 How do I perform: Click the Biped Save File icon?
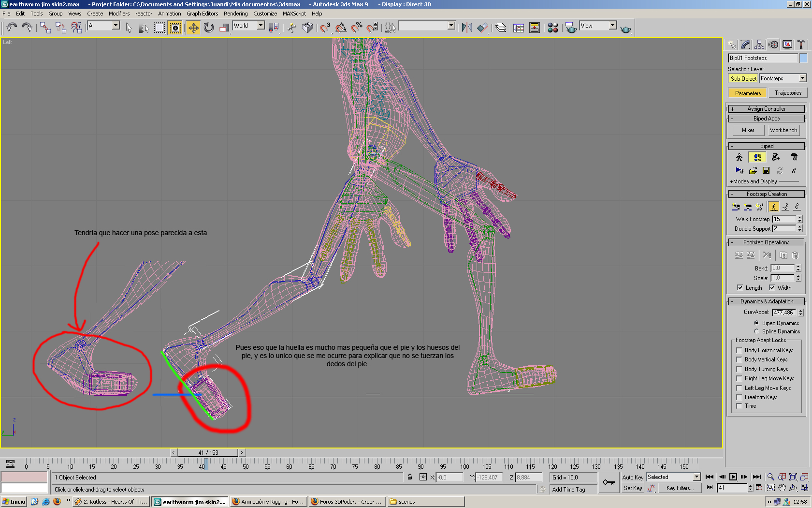(x=766, y=170)
